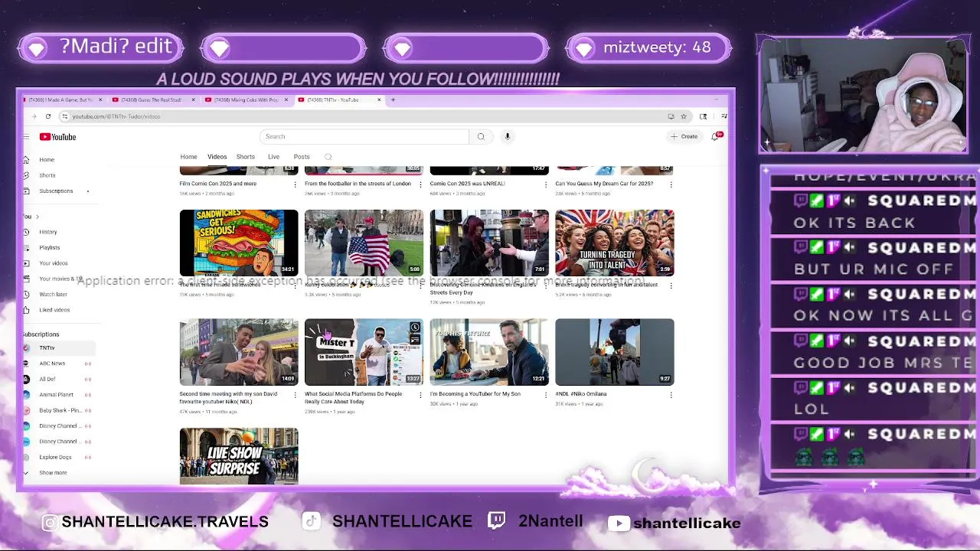Open options menu for '#NDL #Niko Omilana' video
980x551 pixels.
671,395
